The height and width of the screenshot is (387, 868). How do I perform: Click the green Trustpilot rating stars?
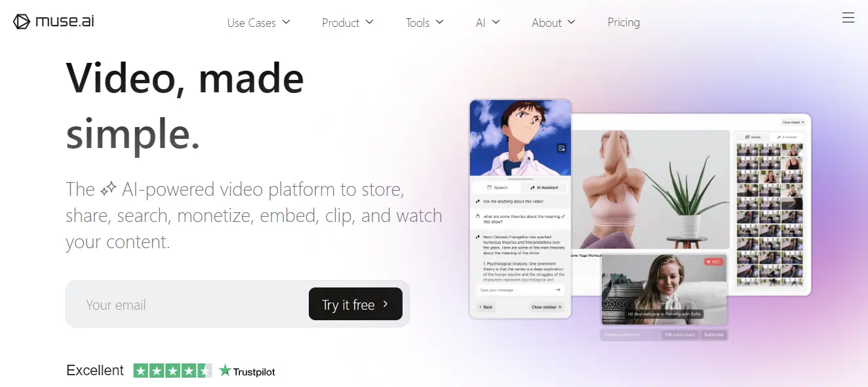tap(172, 371)
